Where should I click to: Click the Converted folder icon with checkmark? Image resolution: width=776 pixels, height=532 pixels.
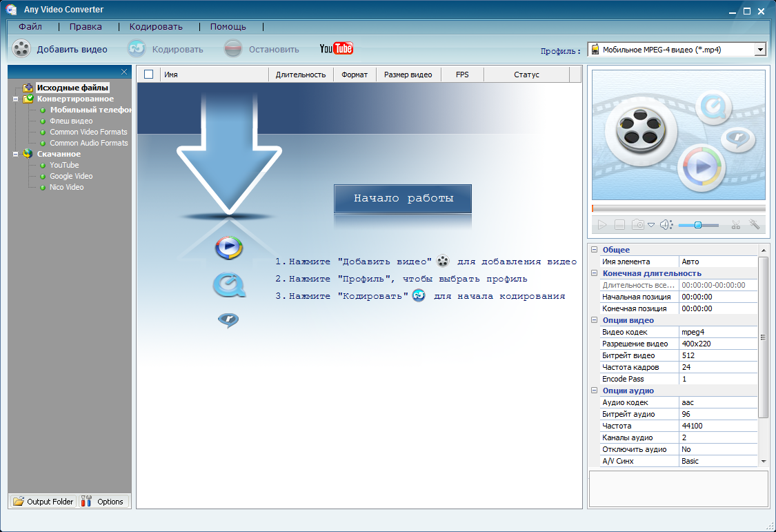click(28, 99)
